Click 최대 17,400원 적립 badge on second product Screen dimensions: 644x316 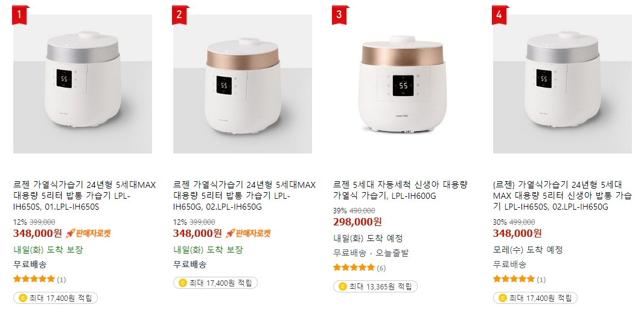215,283
